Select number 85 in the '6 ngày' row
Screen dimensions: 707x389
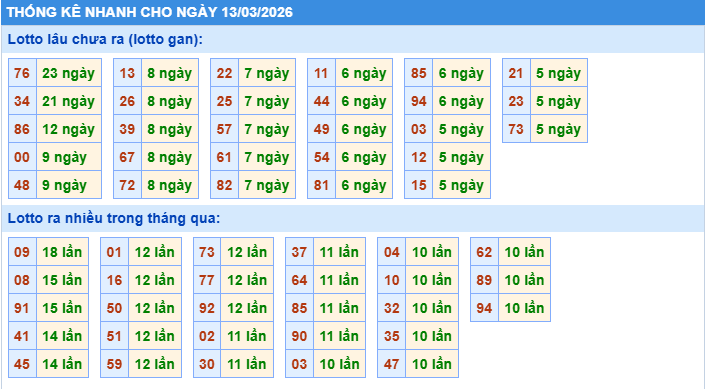(x=418, y=73)
